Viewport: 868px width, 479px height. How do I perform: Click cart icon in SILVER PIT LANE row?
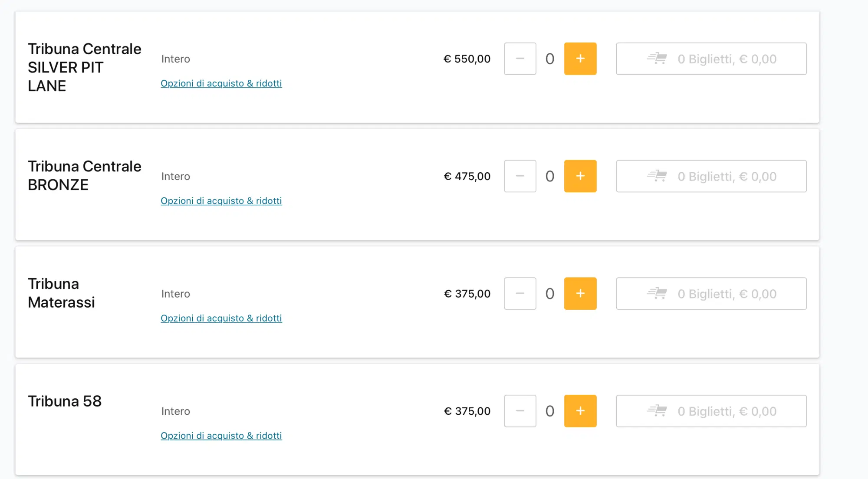point(657,59)
